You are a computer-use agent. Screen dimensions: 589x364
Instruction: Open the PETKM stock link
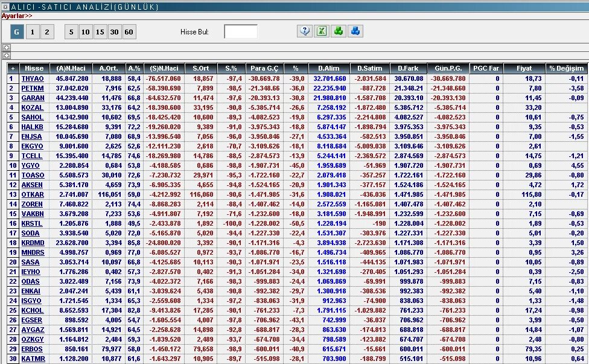[33, 88]
